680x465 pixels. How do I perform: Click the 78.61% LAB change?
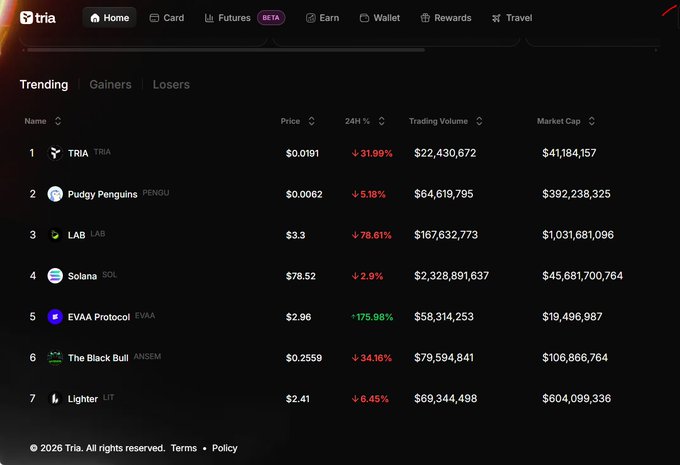click(x=371, y=235)
